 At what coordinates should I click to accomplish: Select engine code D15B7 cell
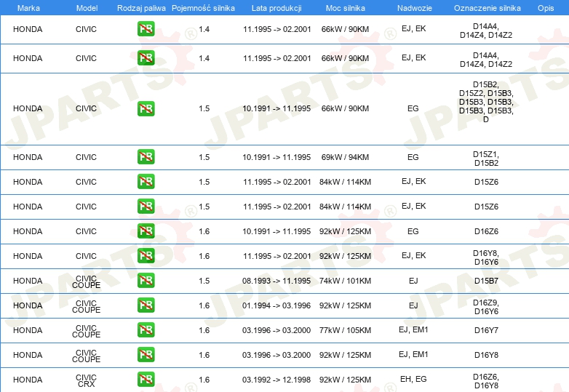point(486,281)
